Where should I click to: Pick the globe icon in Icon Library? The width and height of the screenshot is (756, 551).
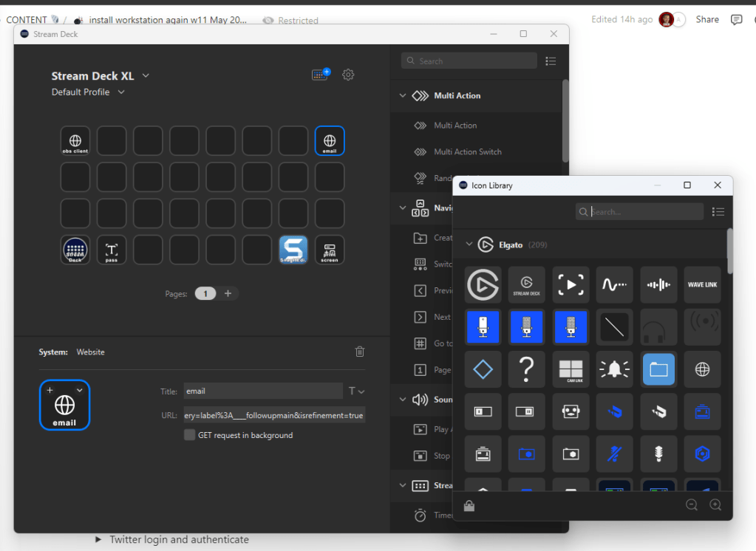(703, 369)
